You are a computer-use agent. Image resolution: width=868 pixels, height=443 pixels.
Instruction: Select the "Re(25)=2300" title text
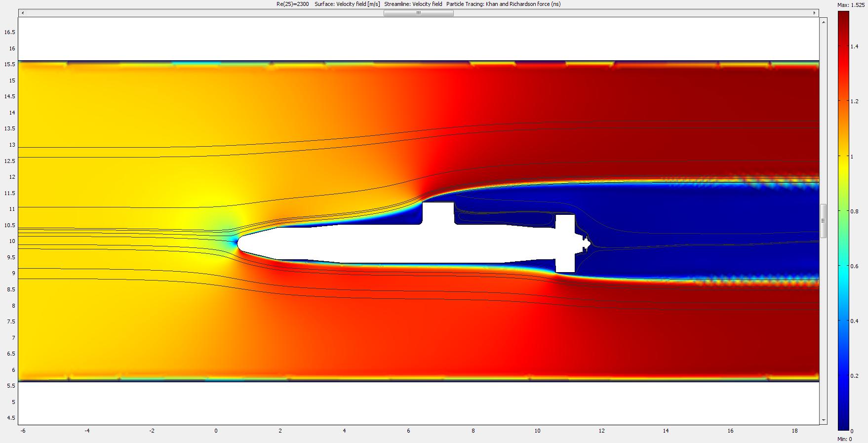coord(292,4)
